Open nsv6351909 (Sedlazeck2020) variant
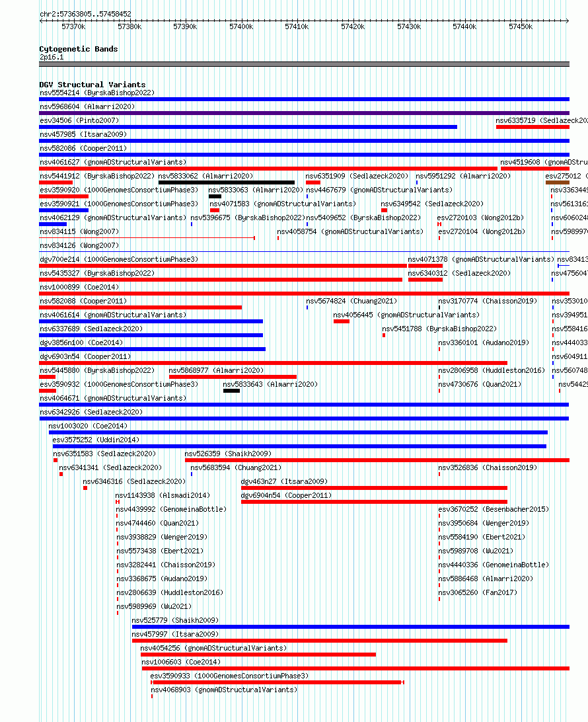588x722 pixels. (x=357, y=176)
